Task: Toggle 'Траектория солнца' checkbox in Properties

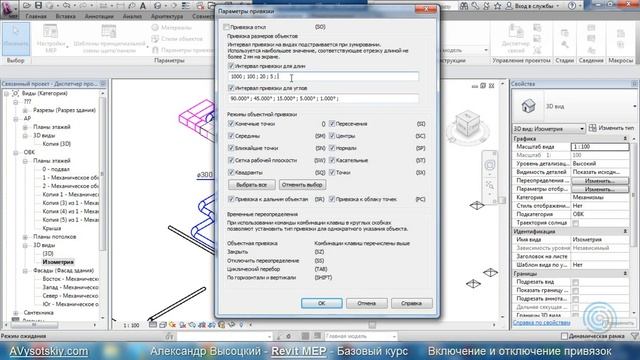Action: [576, 223]
